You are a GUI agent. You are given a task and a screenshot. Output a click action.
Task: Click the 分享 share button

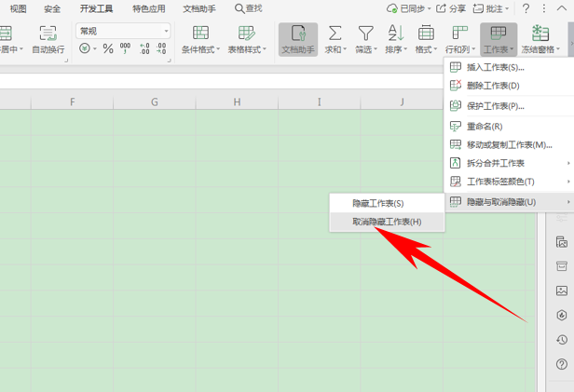coord(451,8)
